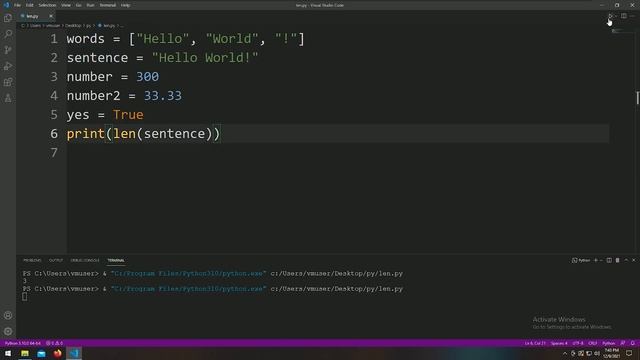The height and width of the screenshot is (360, 640).
Task: Open the Extensions view
Action: pos(8,82)
